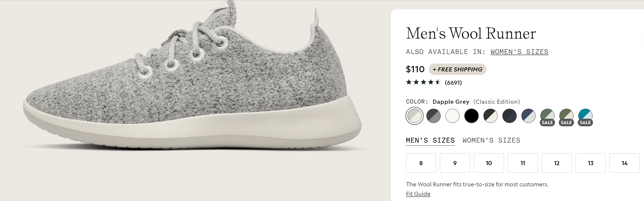Select the navy and light grey swatch
Viewport: 644px width, 201px height.
(x=528, y=116)
